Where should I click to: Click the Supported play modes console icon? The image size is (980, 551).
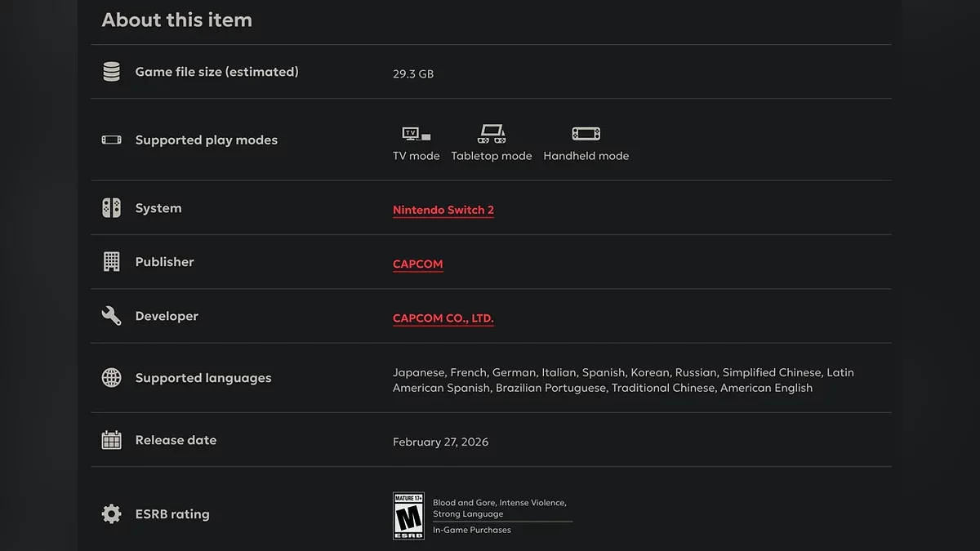click(111, 140)
